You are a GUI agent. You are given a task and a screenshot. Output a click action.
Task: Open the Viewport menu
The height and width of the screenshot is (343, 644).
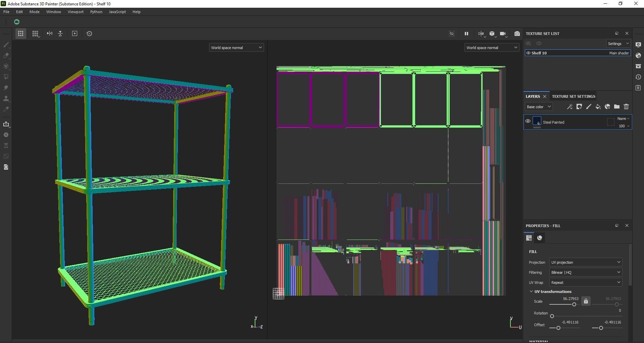click(x=76, y=12)
